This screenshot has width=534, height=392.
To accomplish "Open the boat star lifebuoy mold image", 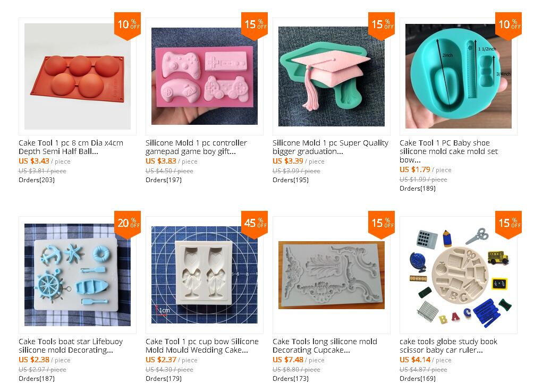I will [x=77, y=275].
